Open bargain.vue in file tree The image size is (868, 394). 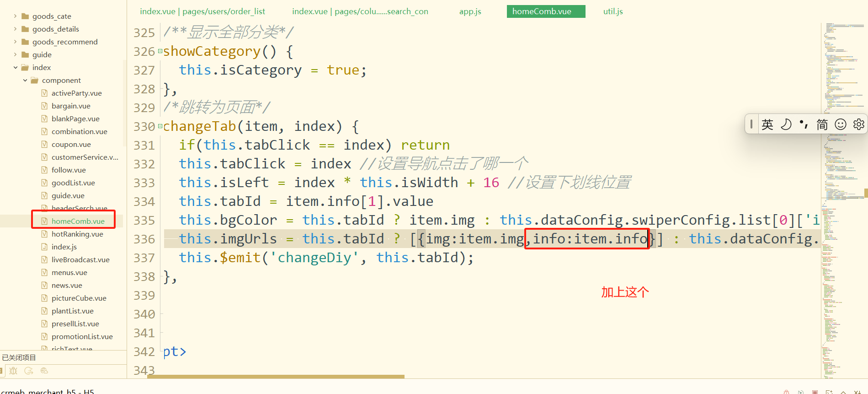(x=71, y=106)
